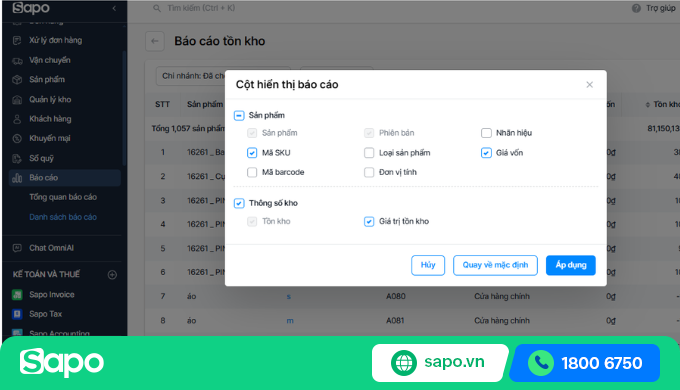Go back using the arrow button

(155, 42)
